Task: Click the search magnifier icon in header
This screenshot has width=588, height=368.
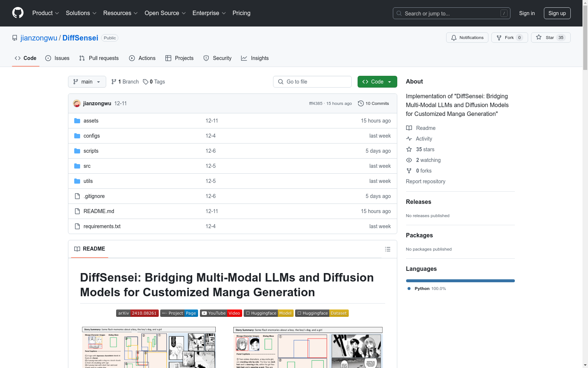Action: [x=399, y=13]
